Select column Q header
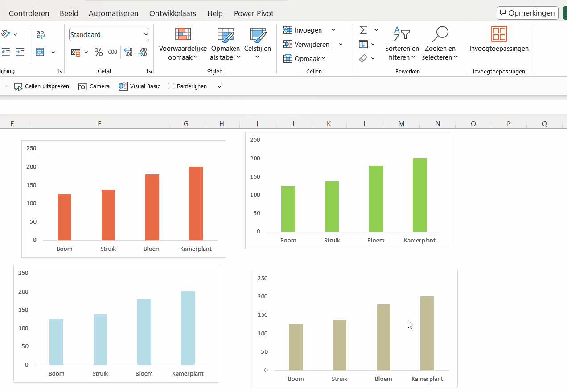The height and width of the screenshot is (392, 567). [x=545, y=123]
